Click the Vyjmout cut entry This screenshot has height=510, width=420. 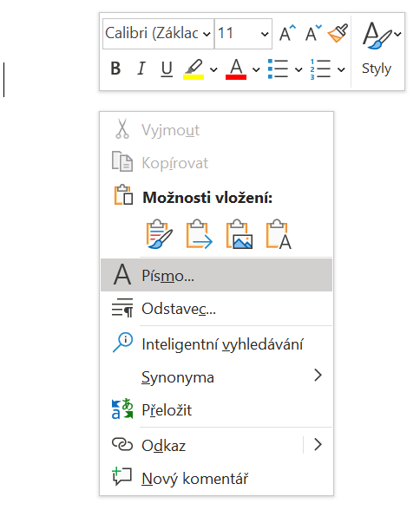click(x=216, y=130)
